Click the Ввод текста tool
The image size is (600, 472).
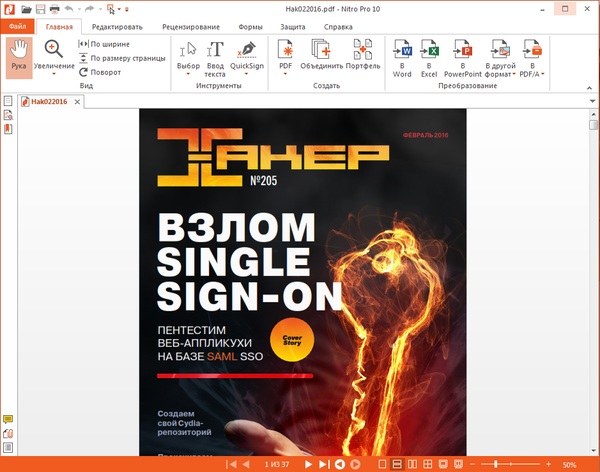click(x=214, y=58)
